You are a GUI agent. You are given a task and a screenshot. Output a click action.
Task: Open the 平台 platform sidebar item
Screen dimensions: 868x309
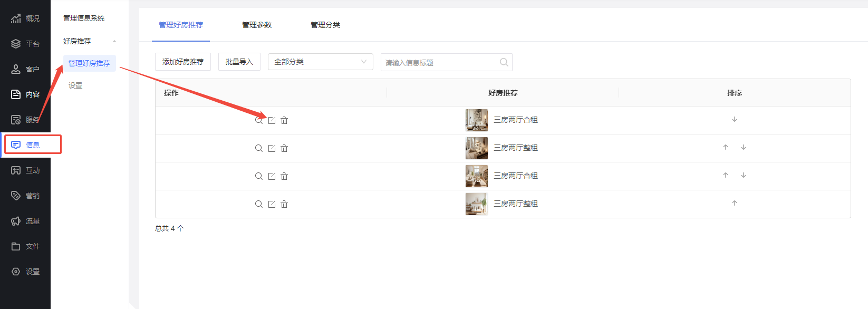[x=25, y=44]
